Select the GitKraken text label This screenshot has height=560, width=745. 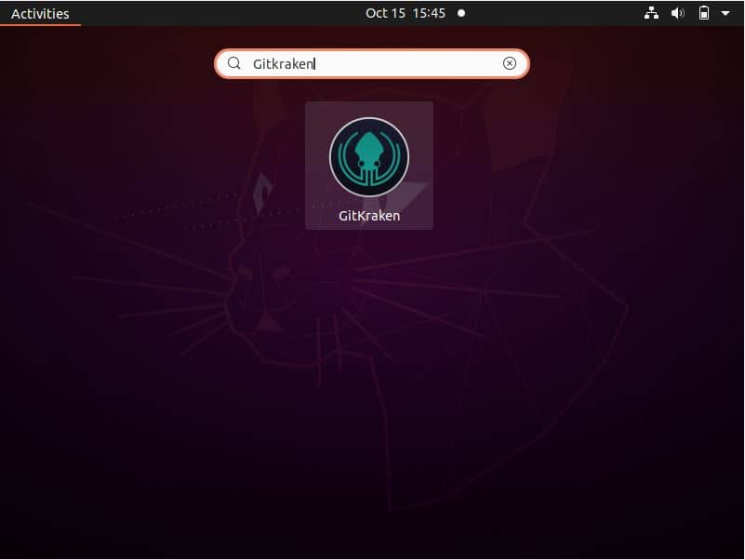pos(369,216)
